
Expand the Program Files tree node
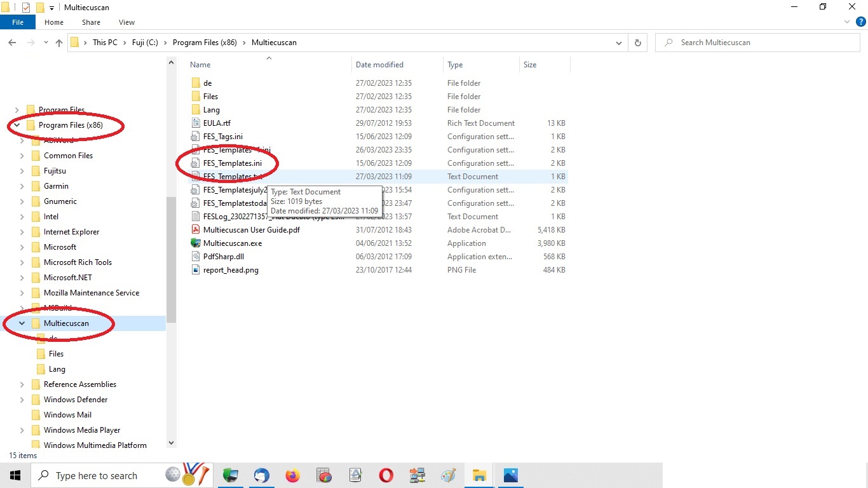pos(17,110)
